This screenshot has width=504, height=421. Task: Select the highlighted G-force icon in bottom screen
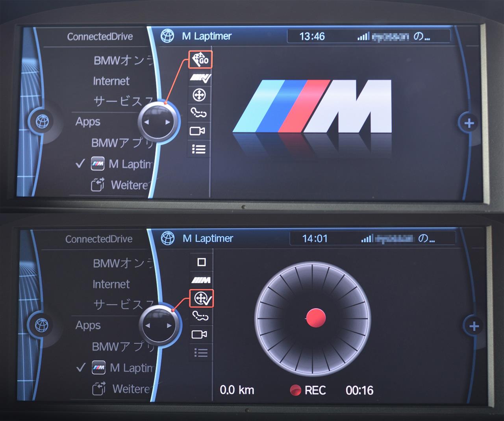click(x=202, y=298)
